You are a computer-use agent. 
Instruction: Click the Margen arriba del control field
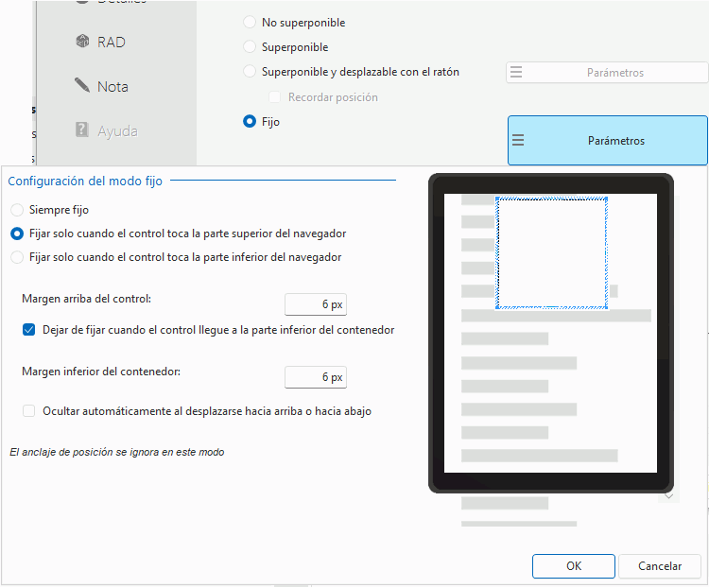[316, 304]
